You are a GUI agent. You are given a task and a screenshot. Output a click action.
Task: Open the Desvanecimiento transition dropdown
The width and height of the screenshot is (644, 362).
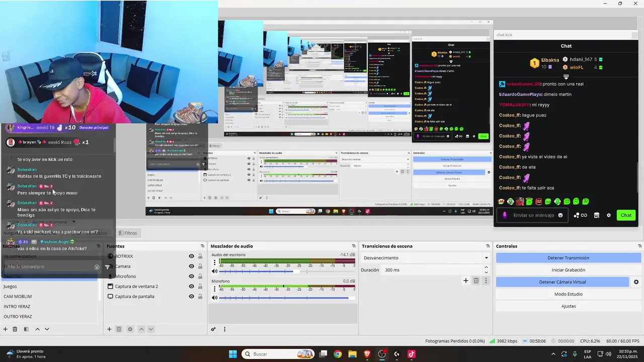[426, 258]
